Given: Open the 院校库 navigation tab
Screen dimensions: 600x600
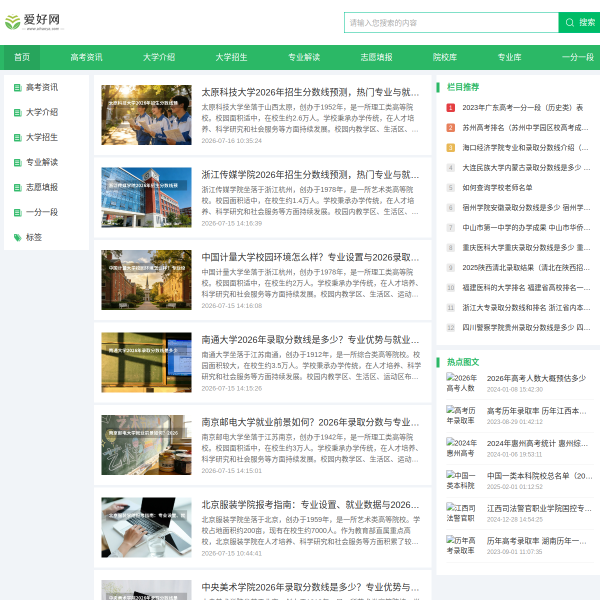Looking at the screenshot, I should 445,57.
